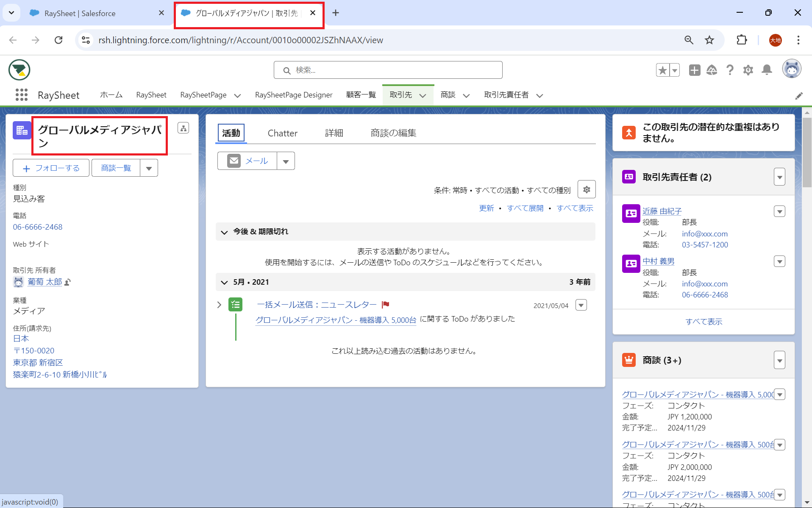Open the favorites list dropdown arrow
812x508 pixels.
[675, 70]
